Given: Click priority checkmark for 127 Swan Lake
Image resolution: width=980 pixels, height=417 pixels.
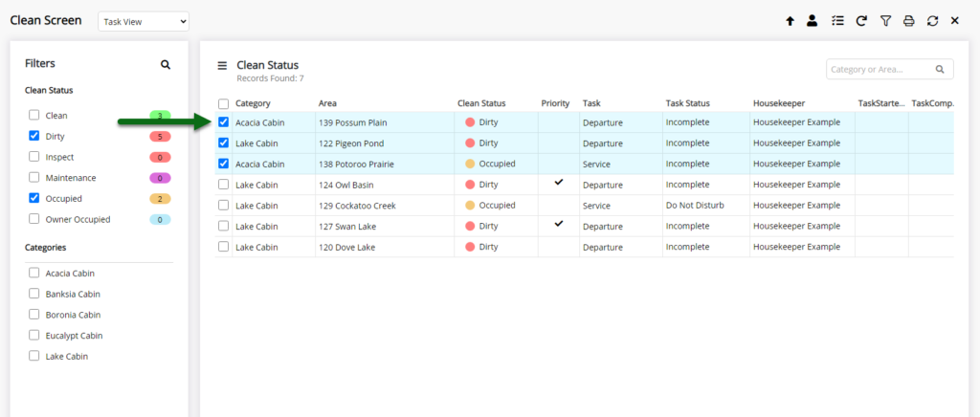Looking at the screenshot, I should (559, 223).
